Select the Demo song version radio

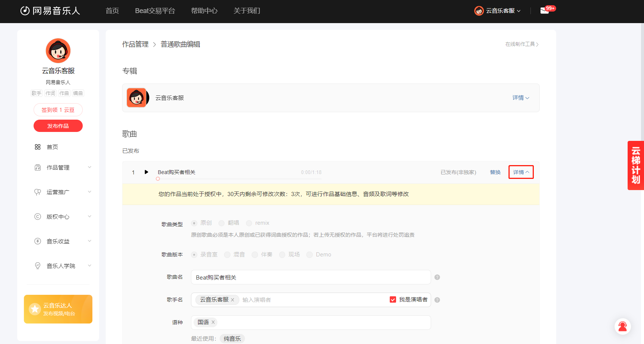(309, 255)
